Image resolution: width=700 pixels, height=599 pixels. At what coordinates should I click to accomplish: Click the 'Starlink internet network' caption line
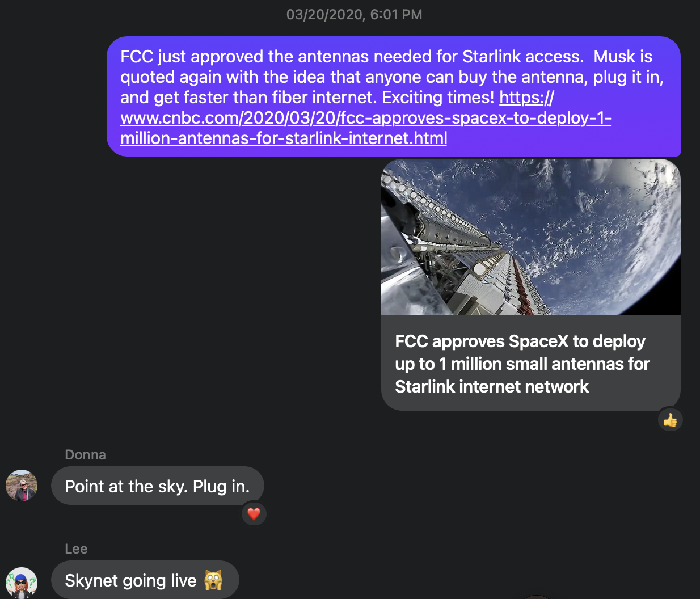pos(492,387)
